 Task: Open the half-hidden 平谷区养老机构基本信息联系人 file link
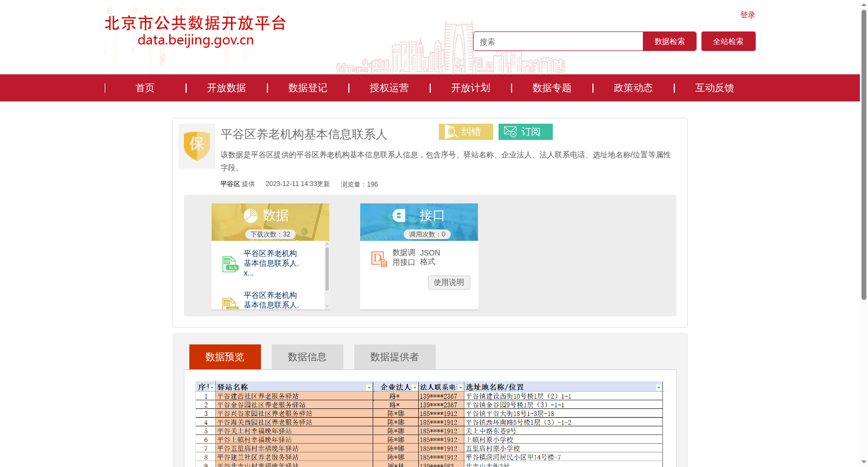pos(271,300)
